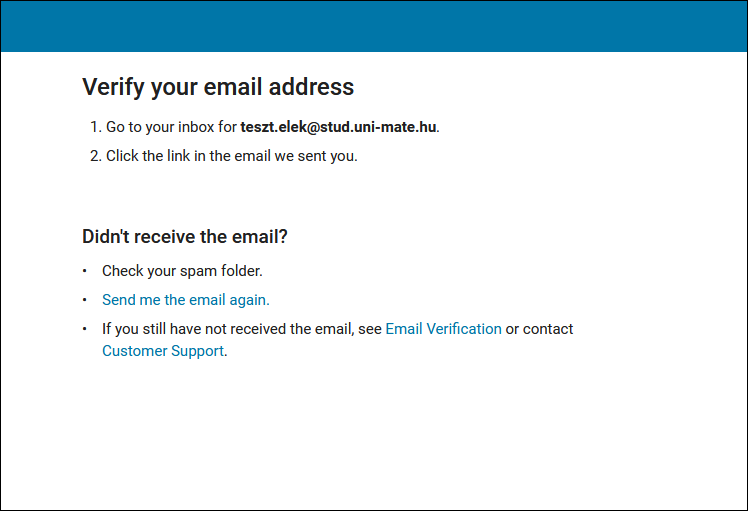Click the bullet before "If you still have not"

(85, 329)
